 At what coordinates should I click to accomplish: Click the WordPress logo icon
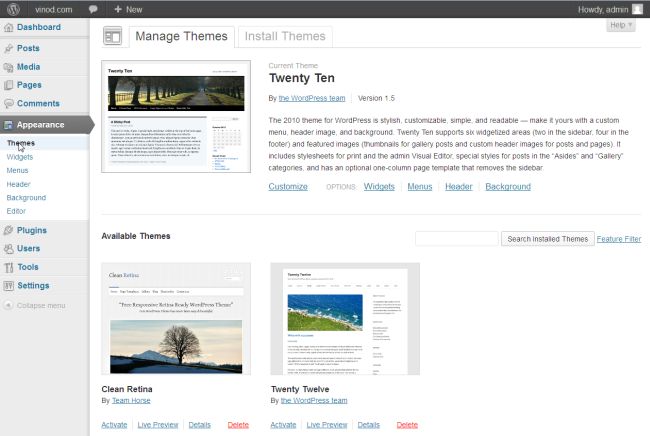(x=13, y=9)
